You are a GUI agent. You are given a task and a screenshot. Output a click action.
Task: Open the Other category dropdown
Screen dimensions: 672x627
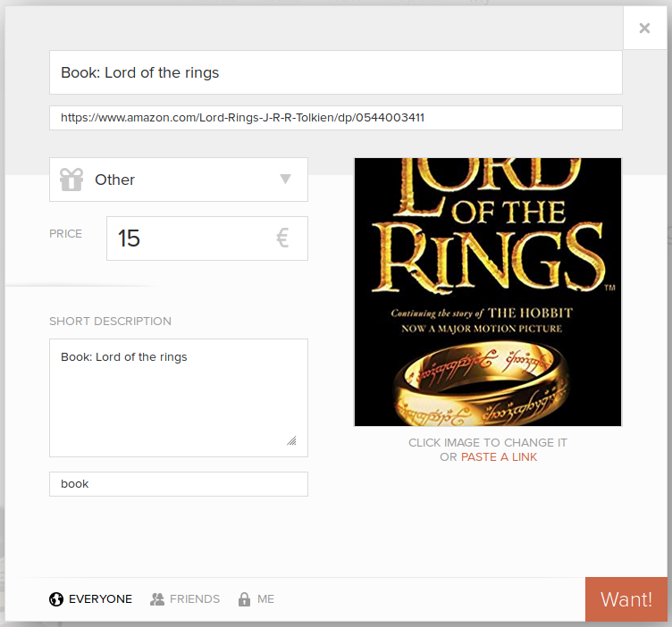pyautogui.click(x=179, y=180)
